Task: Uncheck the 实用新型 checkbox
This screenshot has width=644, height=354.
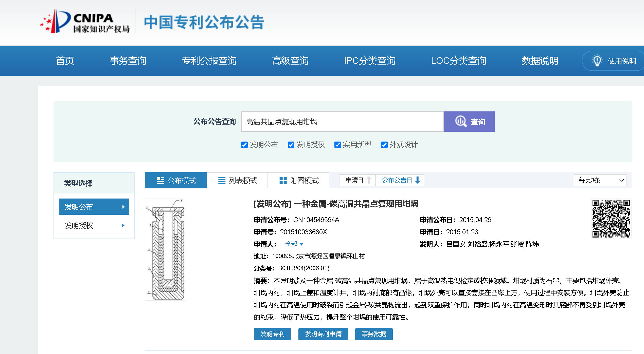Action: (337, 145)
